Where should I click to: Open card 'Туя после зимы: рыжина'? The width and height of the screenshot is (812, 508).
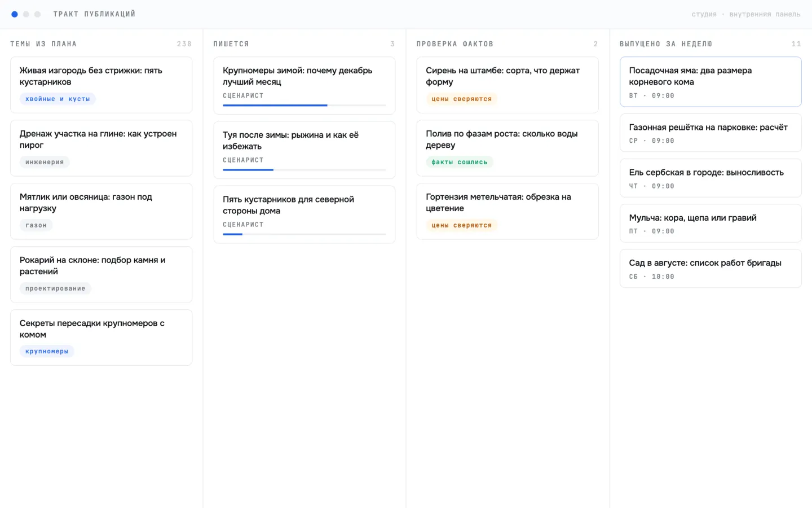click(x=304, y=150)
